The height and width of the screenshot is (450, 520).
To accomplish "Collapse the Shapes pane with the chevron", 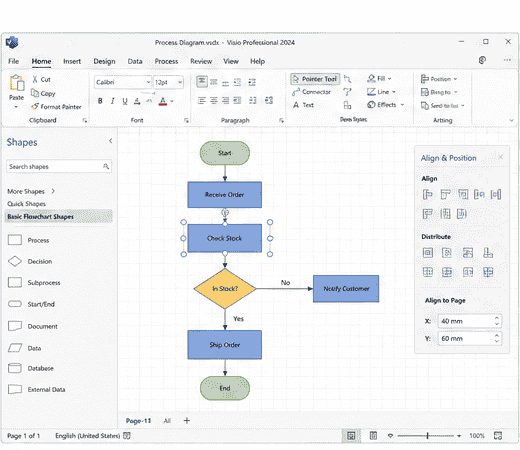I will click(x=110, y=141).
